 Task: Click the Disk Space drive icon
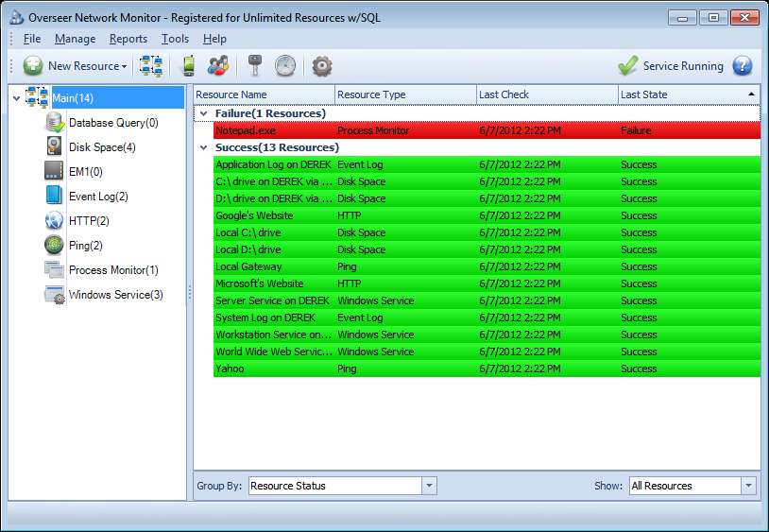tap(54, 147)
